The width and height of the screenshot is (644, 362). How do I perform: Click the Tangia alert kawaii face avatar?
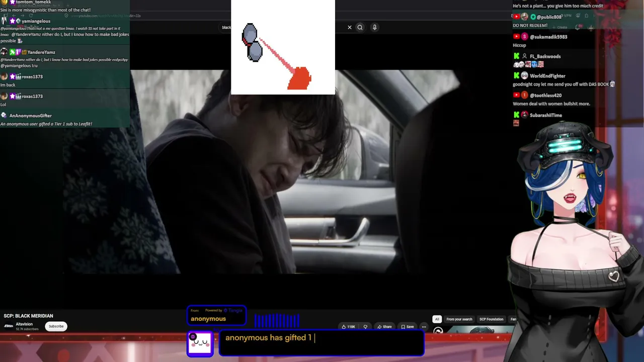pyautogui.click(x=200, y=343)
